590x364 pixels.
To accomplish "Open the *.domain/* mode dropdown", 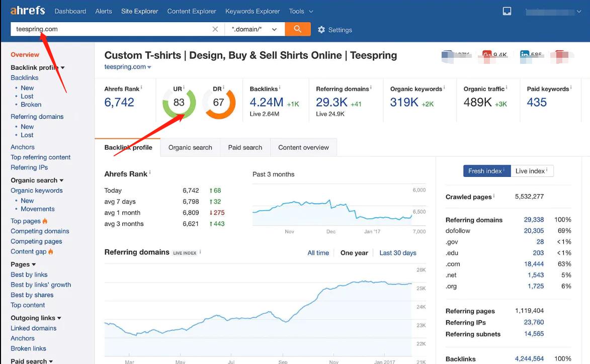I will 255,29.
